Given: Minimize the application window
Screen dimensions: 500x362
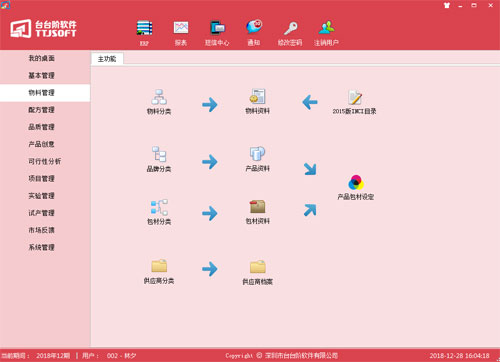Looking at the screenshot, I should [x=460, y=5].
